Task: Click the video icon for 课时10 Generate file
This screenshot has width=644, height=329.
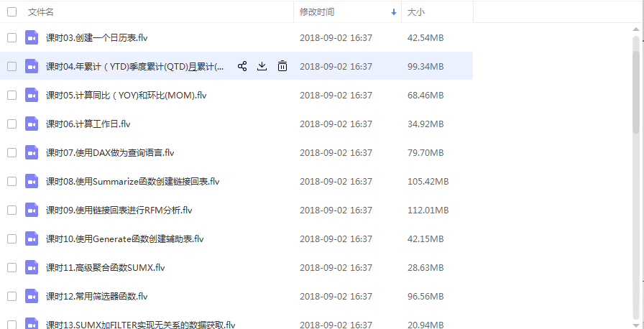Action: coord(32,238)
